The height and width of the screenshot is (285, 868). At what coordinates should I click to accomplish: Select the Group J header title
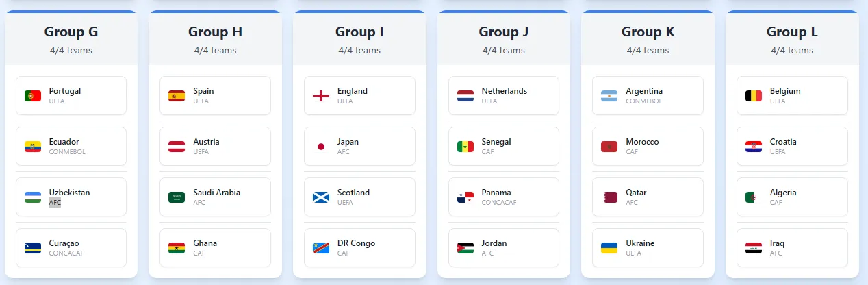504,32
